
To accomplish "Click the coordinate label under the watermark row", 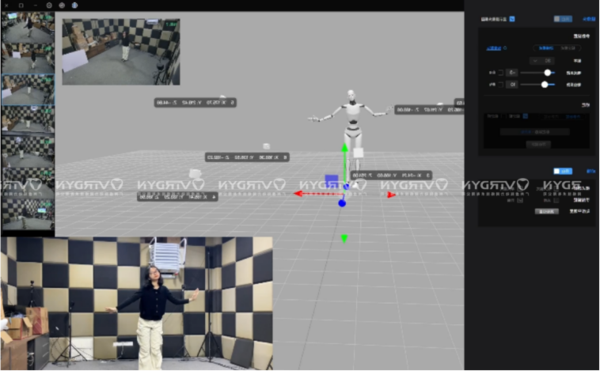I will coord(178,197).
